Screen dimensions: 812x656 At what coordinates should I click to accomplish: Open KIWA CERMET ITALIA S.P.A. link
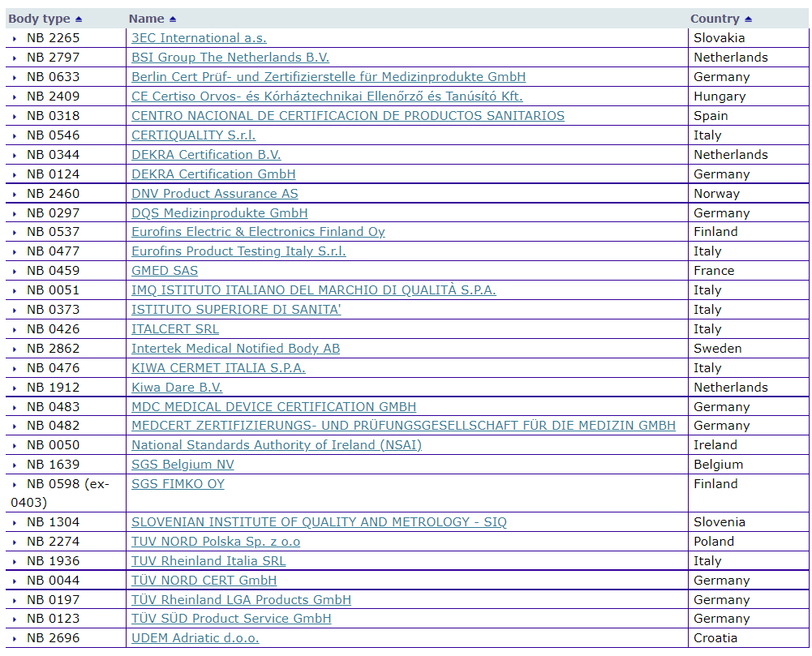(218, 367)
